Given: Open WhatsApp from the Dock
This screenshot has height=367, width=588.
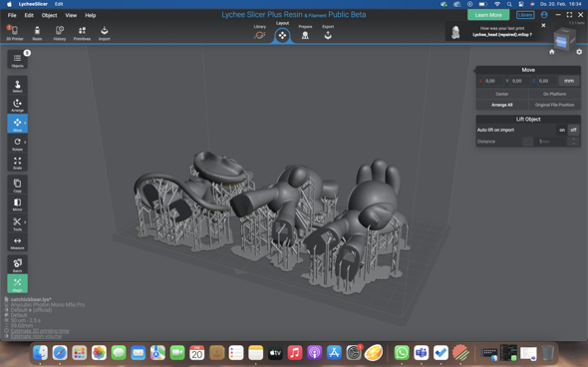Looking at the screenshot, I should tap(402, 353).
